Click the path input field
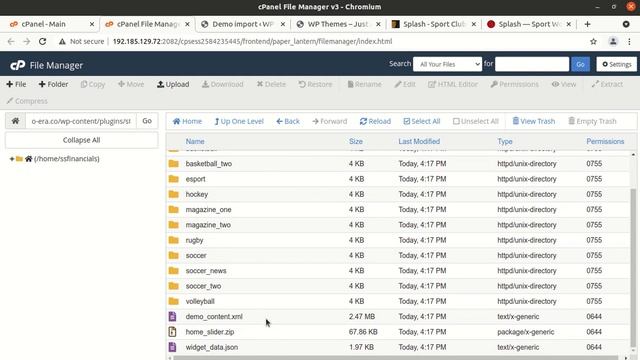The image size is (640, 360). (81, 121)
